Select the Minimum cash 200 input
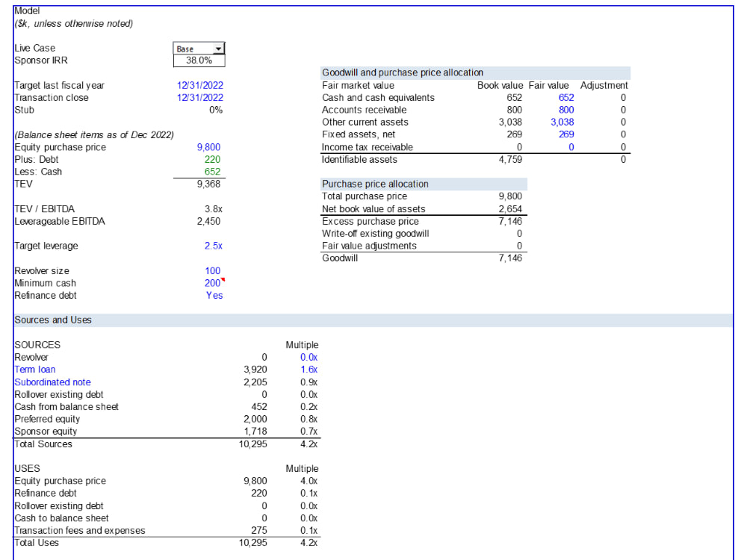The width and height of the screenshot is (747, 560). [212, 283]
